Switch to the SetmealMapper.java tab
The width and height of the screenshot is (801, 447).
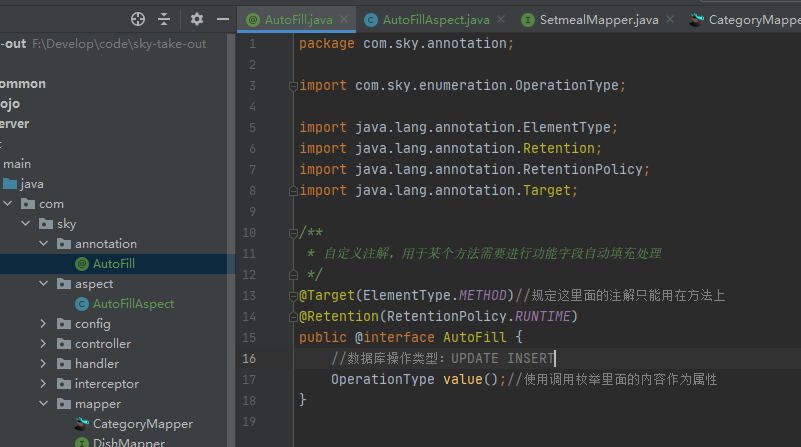pyautogui.click(x=598, y=19)
